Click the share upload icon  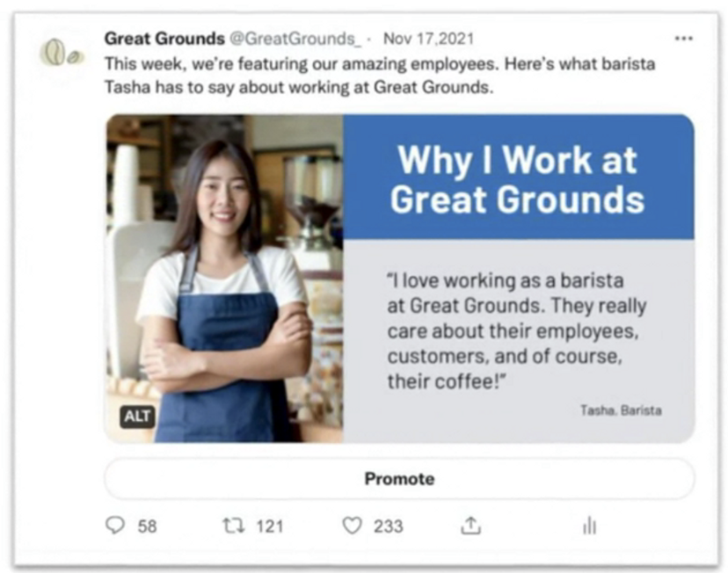[x=470, y=526]
